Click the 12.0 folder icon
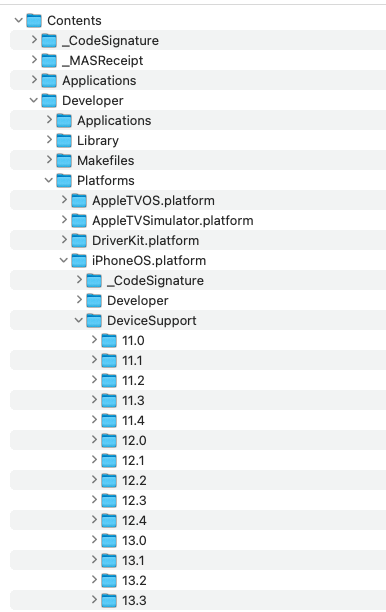The image size is (386, 612). click(109, 441)
